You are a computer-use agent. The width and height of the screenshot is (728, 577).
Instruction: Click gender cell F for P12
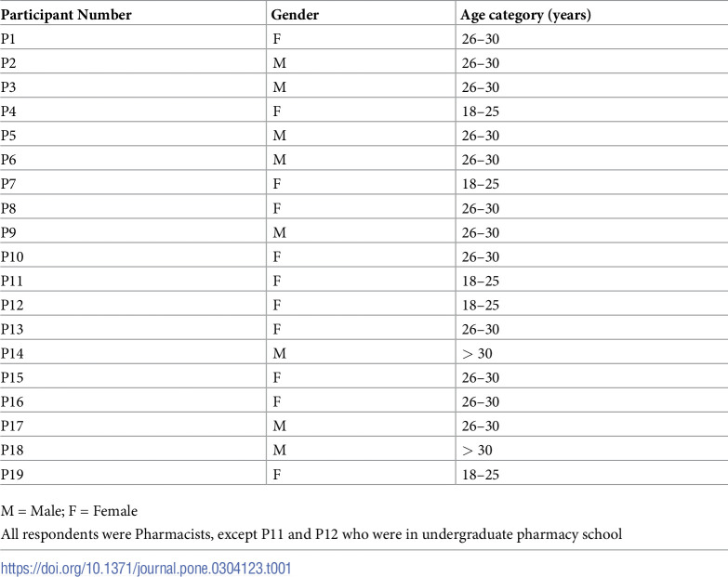click(x=277, y=305)
